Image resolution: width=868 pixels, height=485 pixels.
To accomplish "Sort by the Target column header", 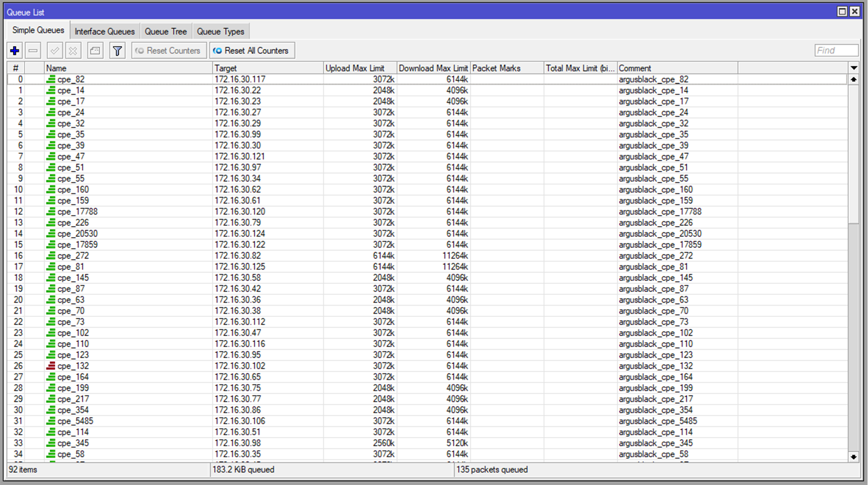I will [x=268, y=68].
